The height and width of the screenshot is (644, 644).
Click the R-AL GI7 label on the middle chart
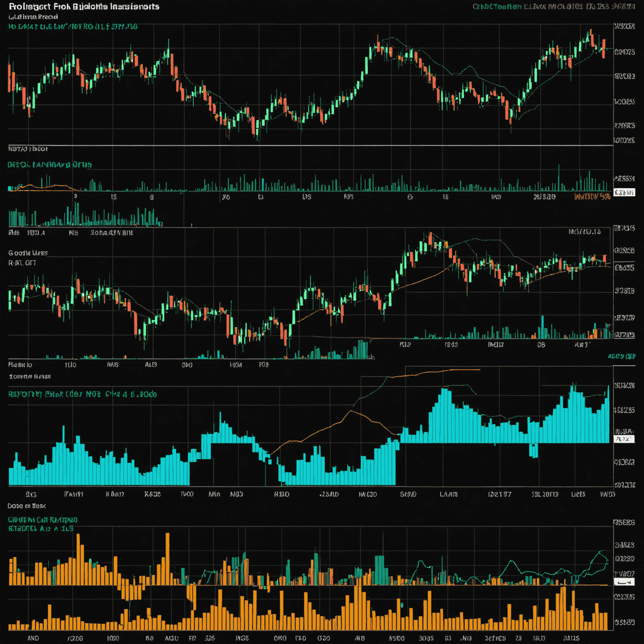click(x=22, y=263)
